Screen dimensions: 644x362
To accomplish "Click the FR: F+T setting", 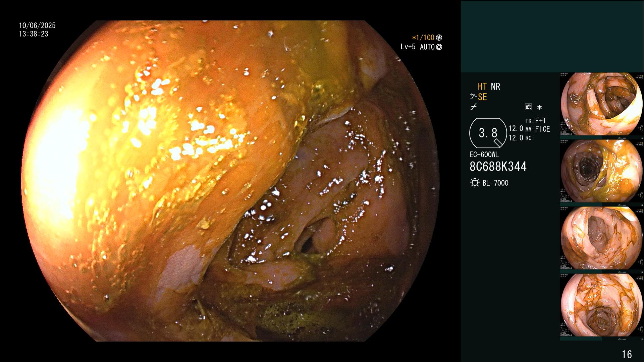I will [536, 121].
